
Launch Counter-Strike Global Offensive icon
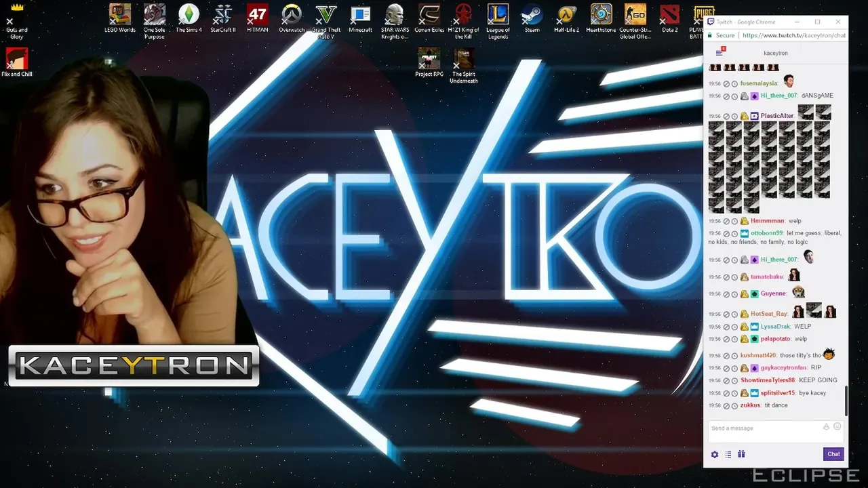[x=635, y=21]
